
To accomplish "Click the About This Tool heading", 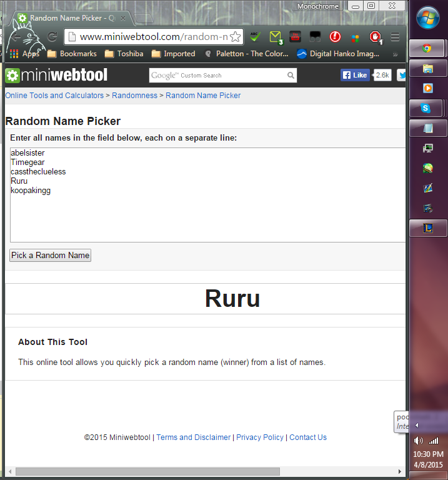I will pos(52,342).
